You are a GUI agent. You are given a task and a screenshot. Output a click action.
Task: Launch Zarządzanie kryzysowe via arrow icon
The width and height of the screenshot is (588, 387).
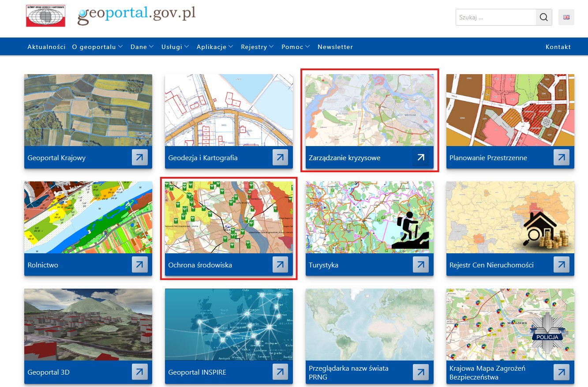[x=421, y=158]
